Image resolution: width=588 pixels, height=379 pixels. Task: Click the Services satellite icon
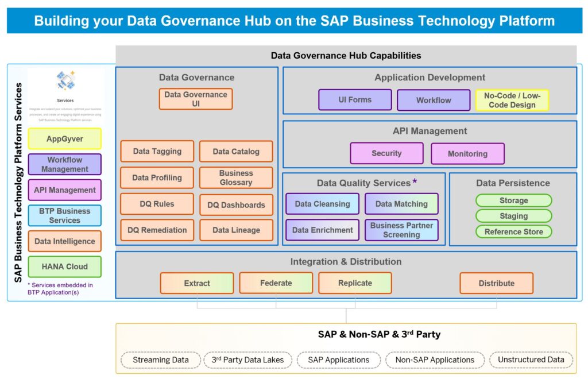coord(65,80)
